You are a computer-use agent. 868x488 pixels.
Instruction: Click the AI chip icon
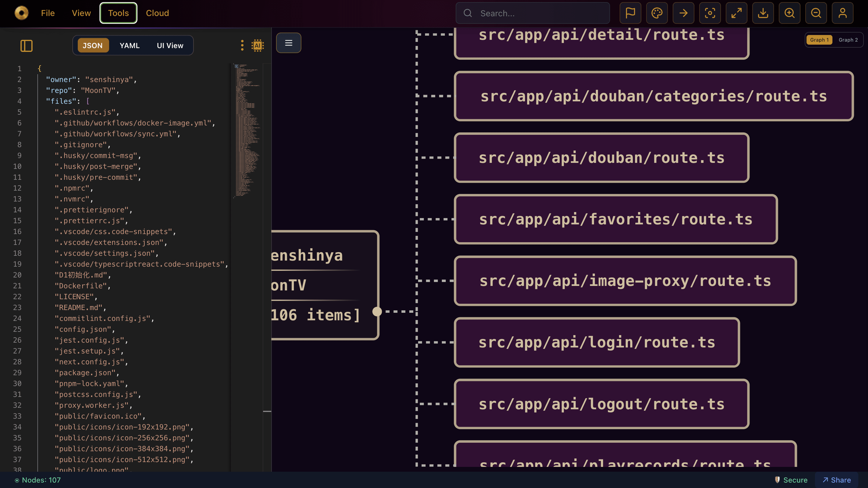(x=258, y=45)
